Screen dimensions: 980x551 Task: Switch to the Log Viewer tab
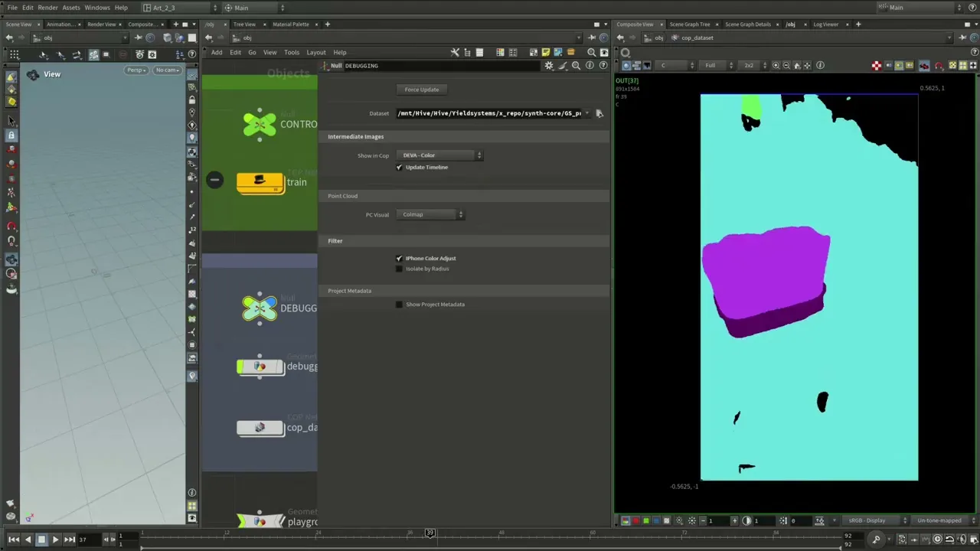click(x=825, y=24)
